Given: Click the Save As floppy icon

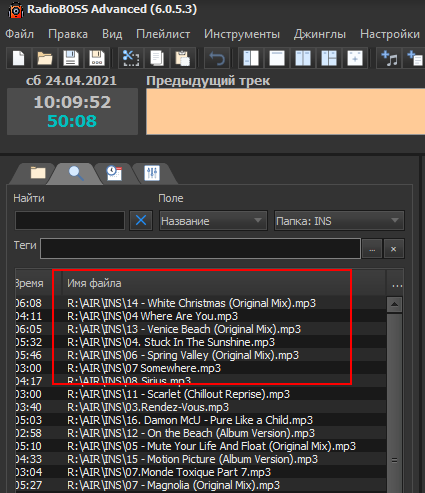Looking at the screenshot, I should pos(97,58).
